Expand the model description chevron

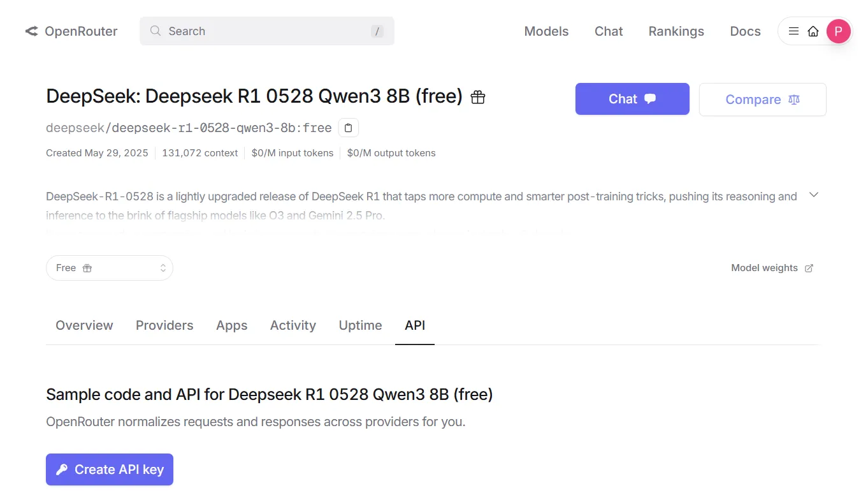[x=813, y=195]
